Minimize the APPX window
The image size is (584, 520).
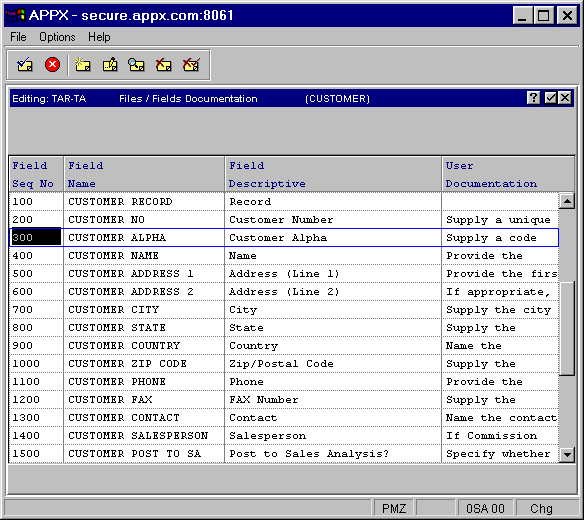tap(522, 16)
